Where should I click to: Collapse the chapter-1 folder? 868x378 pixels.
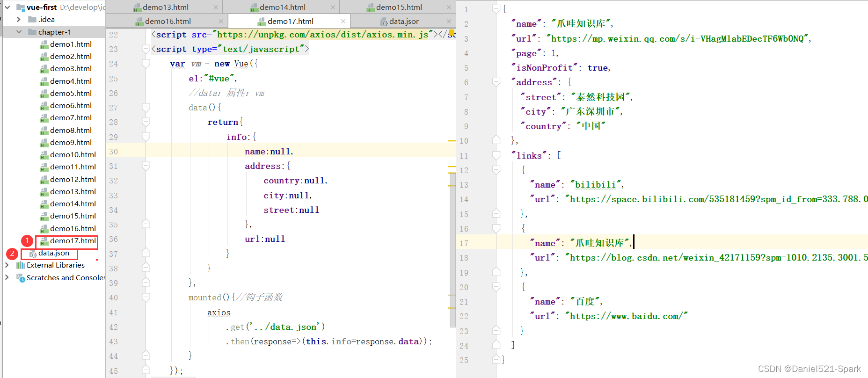point(19,32)
